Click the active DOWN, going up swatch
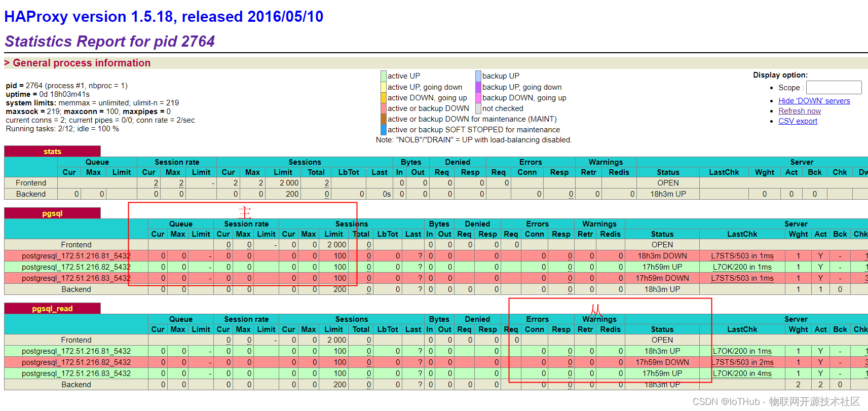This screenshot has height=411, width=868. (384, 97)
